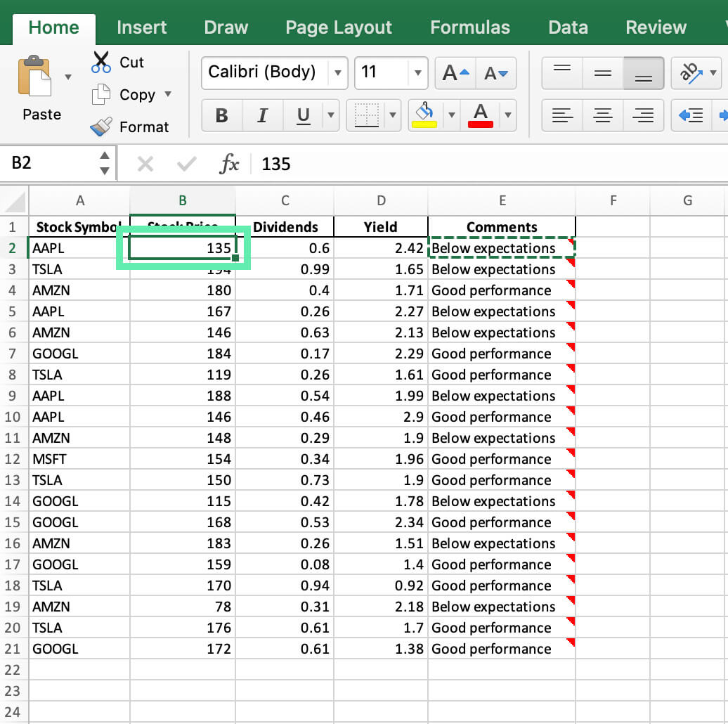Viewport: 728px width, 724px height.
Task: Select the Comments header cell
Action: click(x=502, y=226)
